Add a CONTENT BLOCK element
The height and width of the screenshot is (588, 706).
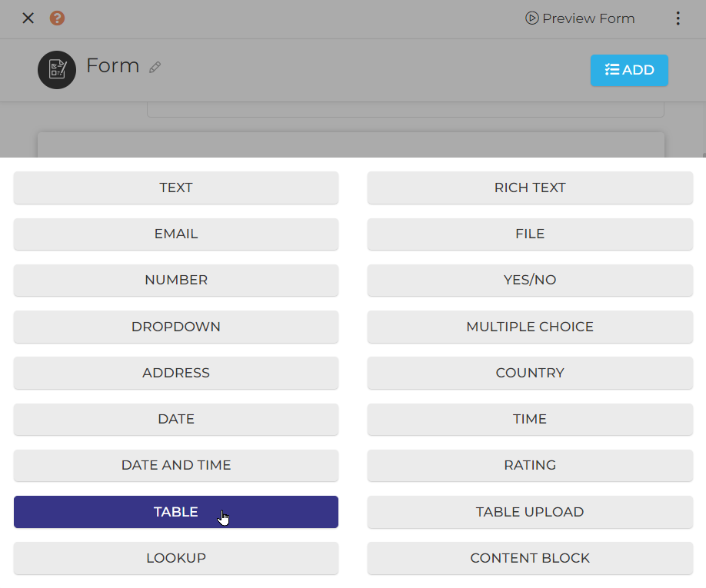530,558
